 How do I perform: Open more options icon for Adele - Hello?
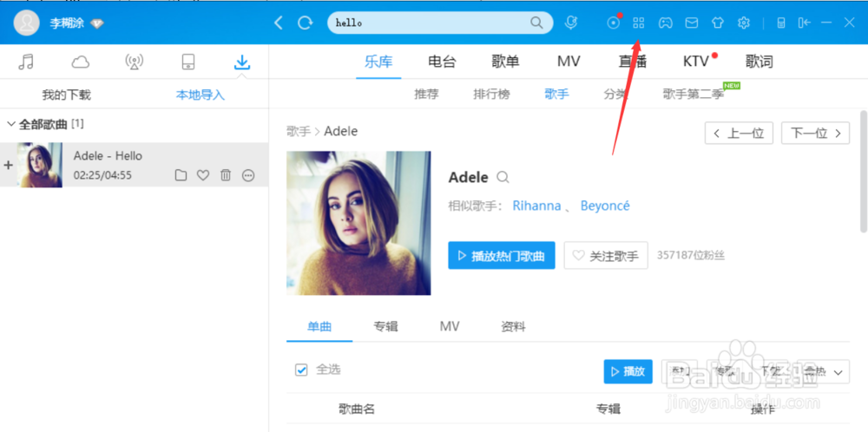click(248, 175)
